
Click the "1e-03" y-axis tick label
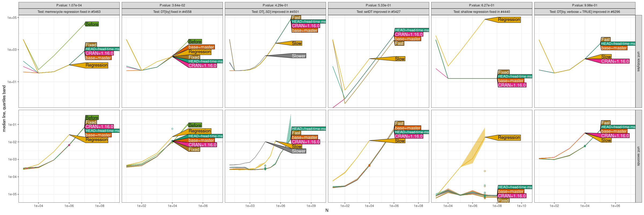tap(12, 159)
